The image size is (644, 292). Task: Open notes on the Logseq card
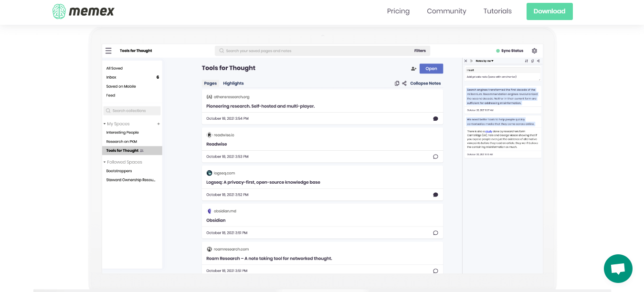click(435, 195)
